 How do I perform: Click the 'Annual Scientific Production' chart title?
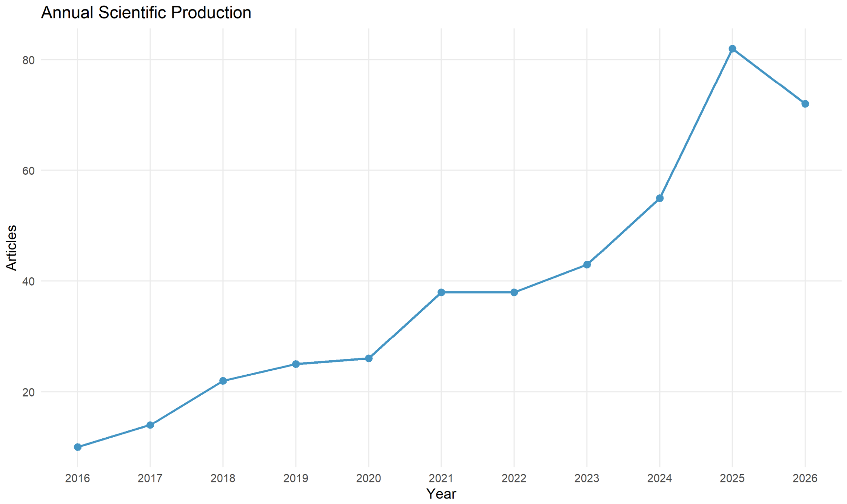(x=146, y=12)
